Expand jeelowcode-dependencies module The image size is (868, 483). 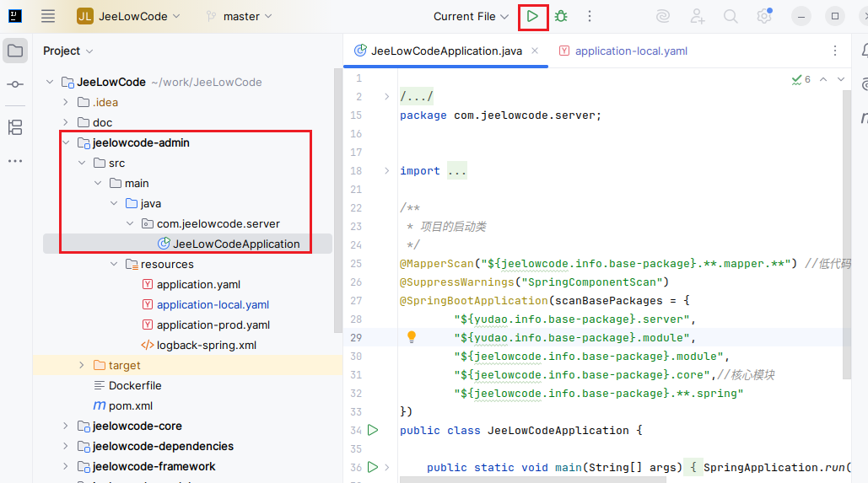coord(66,446)
